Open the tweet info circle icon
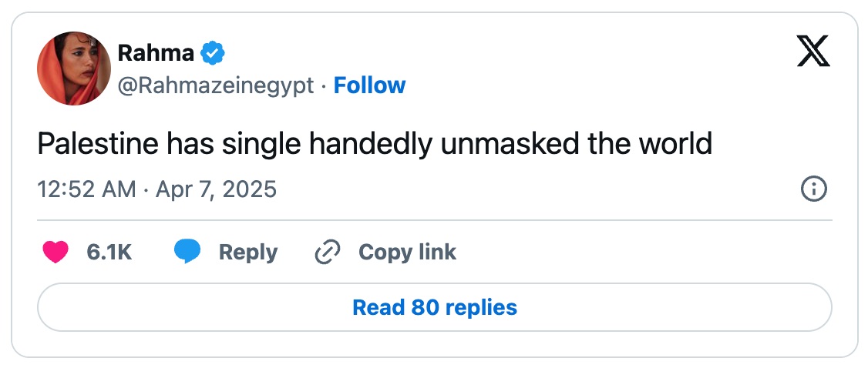The width and height of the screenshot is (868, 368). [814, 189]
